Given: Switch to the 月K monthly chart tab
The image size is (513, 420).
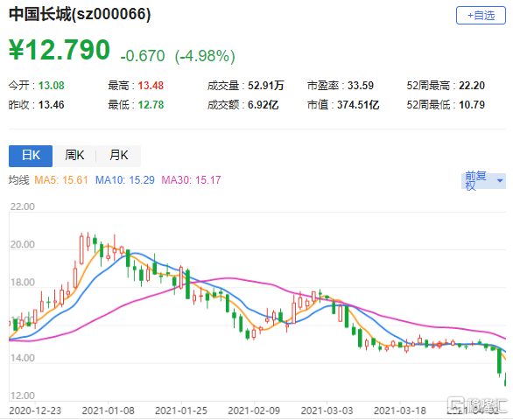Looking at the screenshot, I should [x=118, y=156].
